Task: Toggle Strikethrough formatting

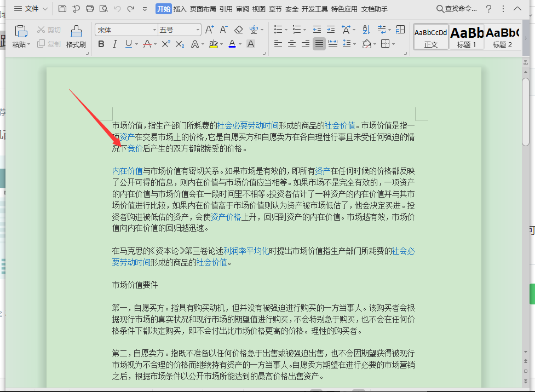Action: coord(147,44)
